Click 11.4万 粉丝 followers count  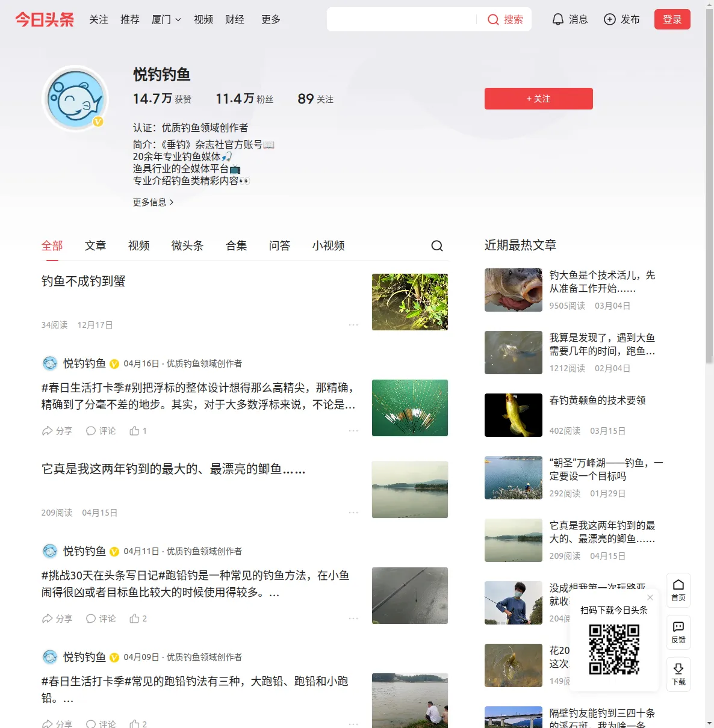tap(244, 99)
